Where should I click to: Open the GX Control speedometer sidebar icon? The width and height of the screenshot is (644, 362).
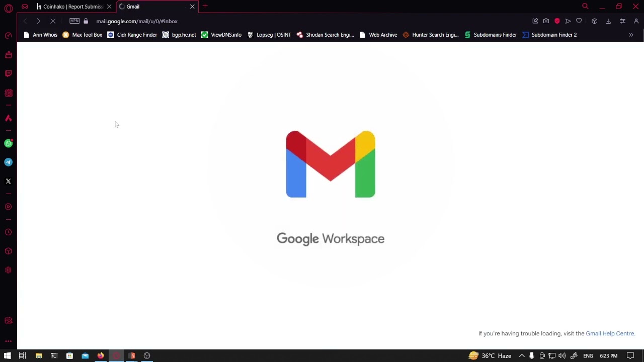pos(9,36)
